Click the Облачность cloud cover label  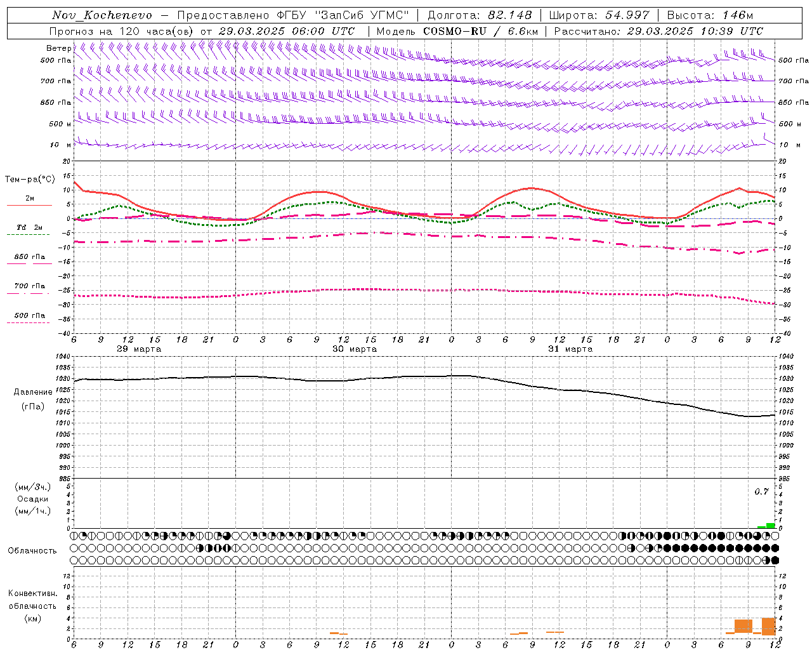pyautogui.click(x=32, y=551)
